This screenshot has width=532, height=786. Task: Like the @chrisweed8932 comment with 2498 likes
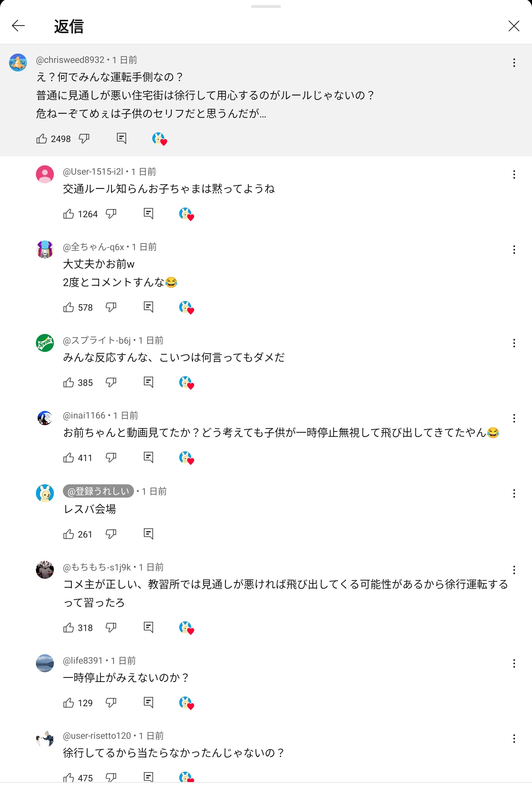42,139
